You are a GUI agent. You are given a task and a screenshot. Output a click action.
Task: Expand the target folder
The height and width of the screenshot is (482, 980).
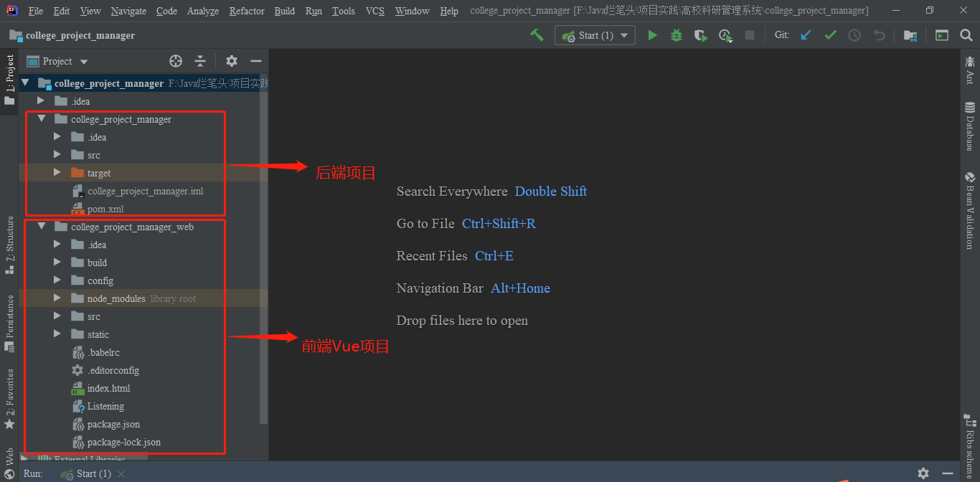click(x=57, y=173)
